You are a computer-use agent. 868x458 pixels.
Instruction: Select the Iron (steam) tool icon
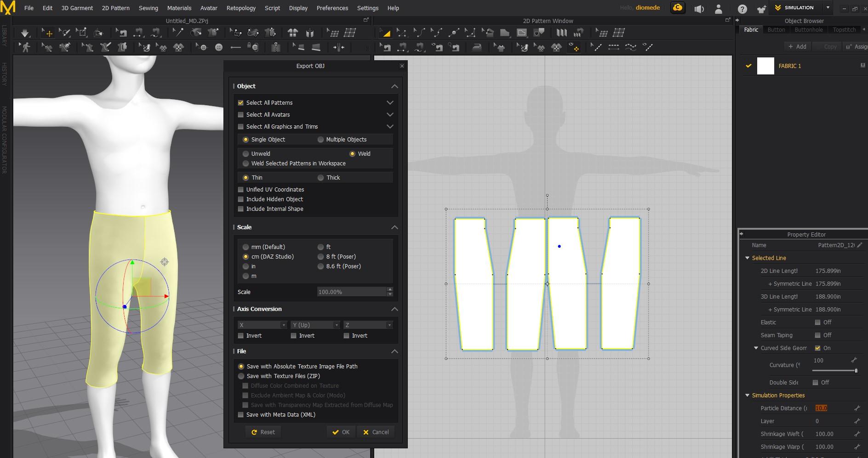click(477, 47)
